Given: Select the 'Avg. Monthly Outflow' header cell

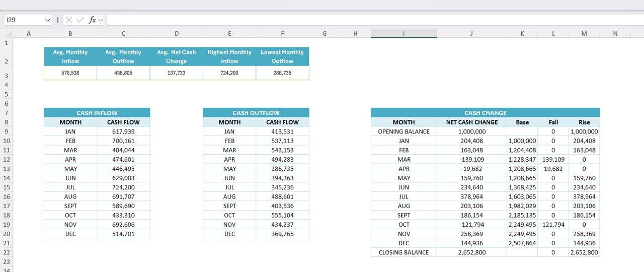Looking at the screenshot, I should pos(123,56).
